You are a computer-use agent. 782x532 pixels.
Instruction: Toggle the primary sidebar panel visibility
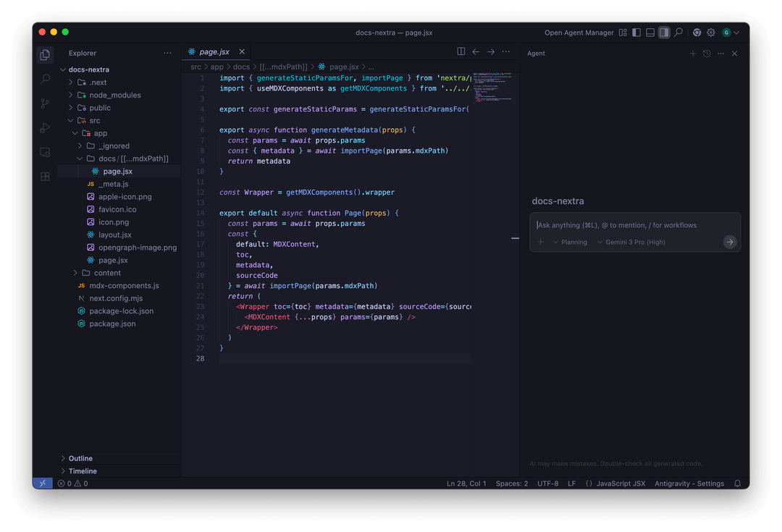636,32
